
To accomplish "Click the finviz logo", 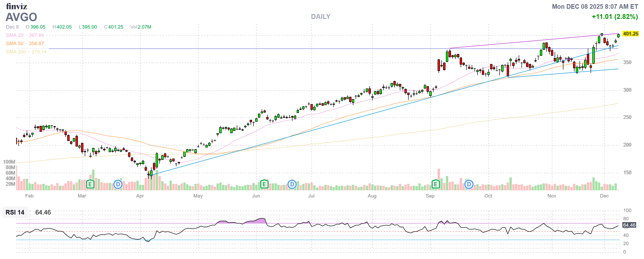I will pos(17,6).
